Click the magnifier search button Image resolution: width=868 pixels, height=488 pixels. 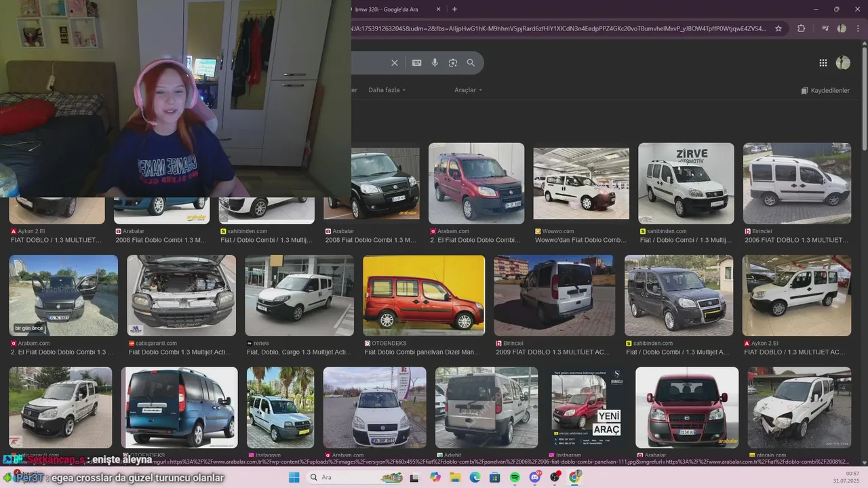(x=471, y=63)
